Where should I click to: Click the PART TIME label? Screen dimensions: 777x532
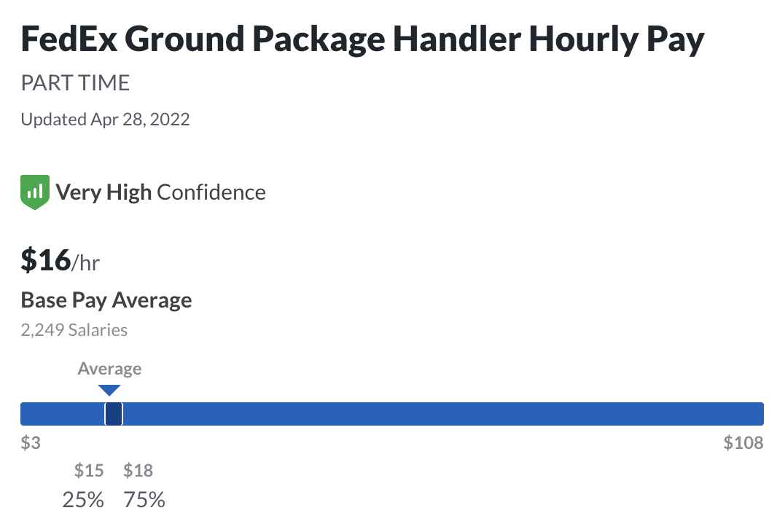[x=75, y=83]
